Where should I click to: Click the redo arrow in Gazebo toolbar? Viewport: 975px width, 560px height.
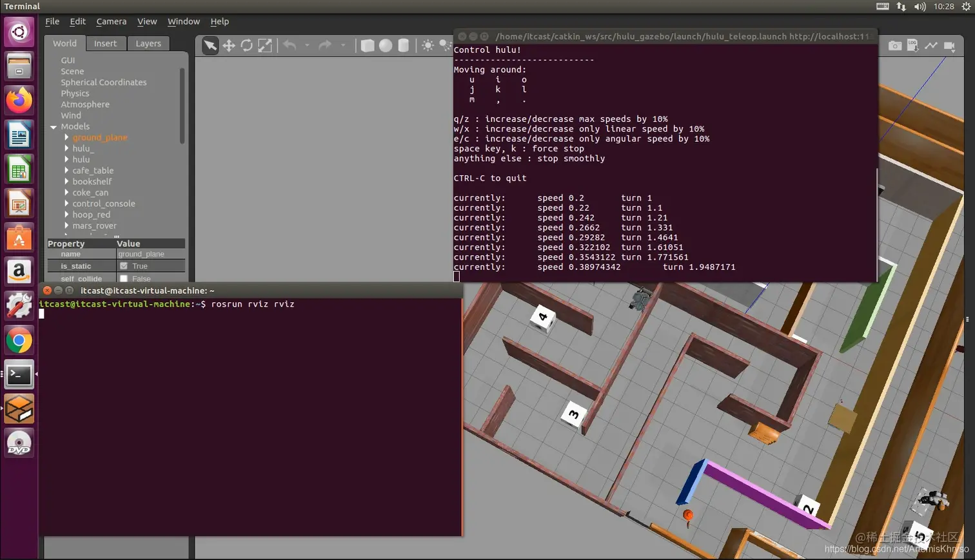pos(325,45)
